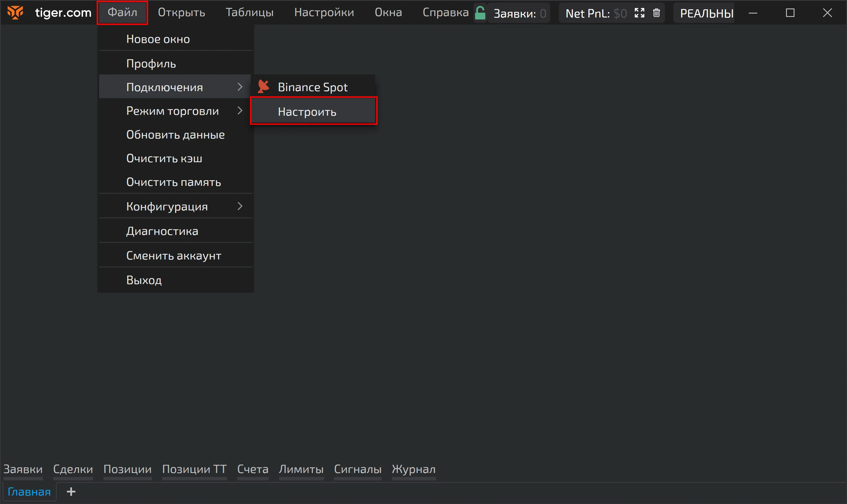The width and height of the screenshot is (847, 504).
Task: Choose Очистить кэш from the menu
Action: pos(164,158)
